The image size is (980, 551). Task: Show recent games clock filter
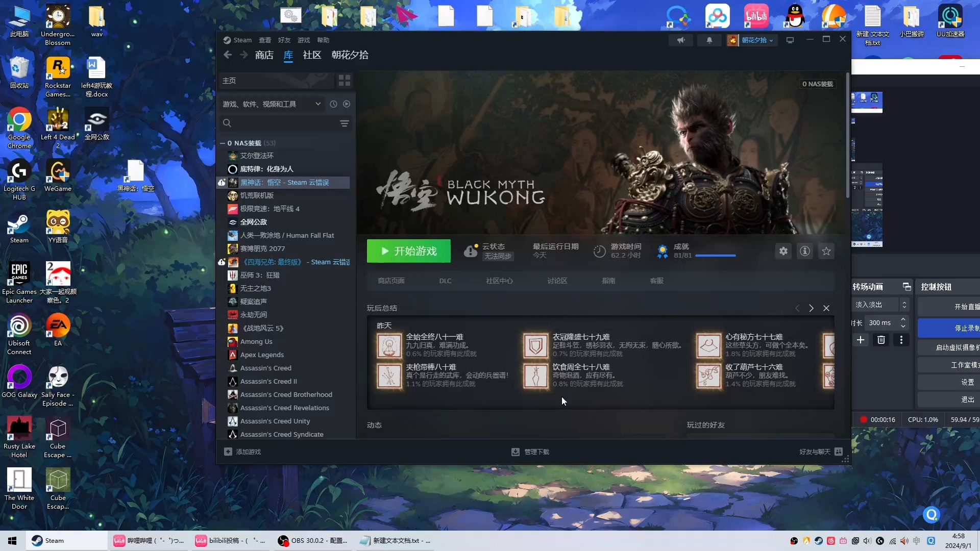(333, 104)
